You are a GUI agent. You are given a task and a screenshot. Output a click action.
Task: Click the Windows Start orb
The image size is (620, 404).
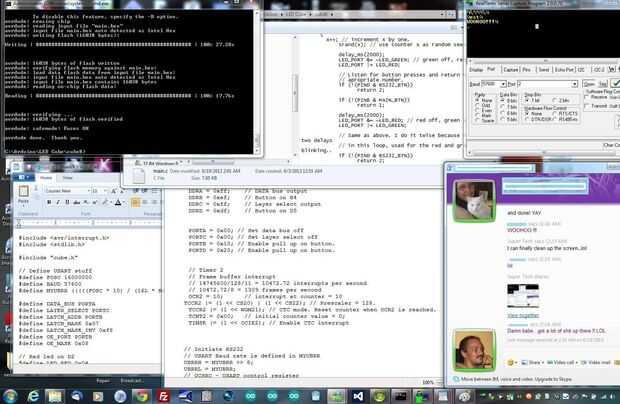tap(10, 396)
